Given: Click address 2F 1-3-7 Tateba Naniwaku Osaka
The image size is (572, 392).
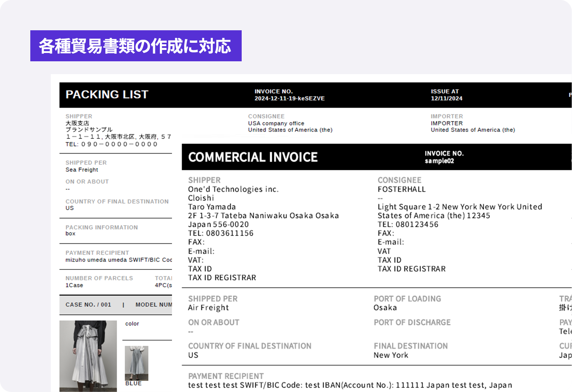Looking at the screenshot, I should (264, 216).
